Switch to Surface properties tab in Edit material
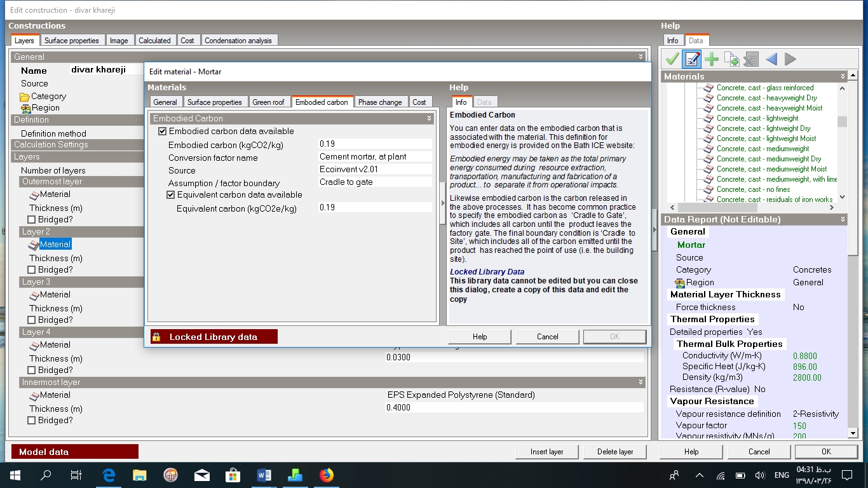 pyautogui.click(x=215, y=102)
